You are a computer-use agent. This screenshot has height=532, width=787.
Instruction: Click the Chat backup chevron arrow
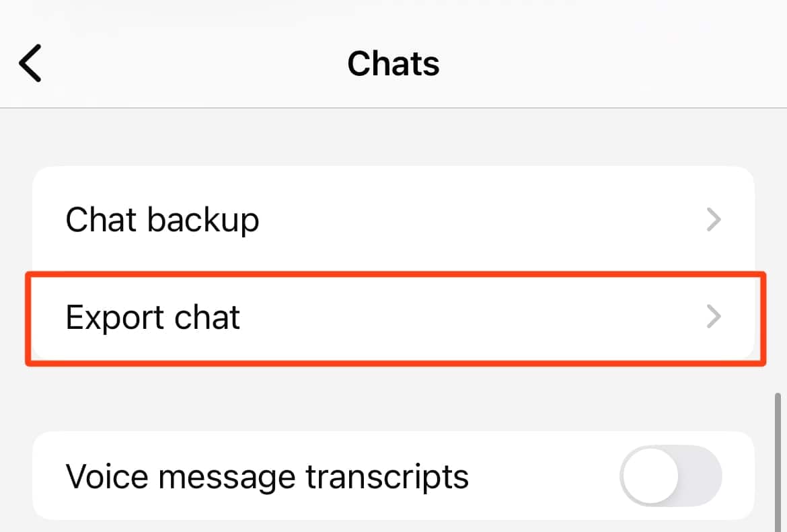pos(714,220)
